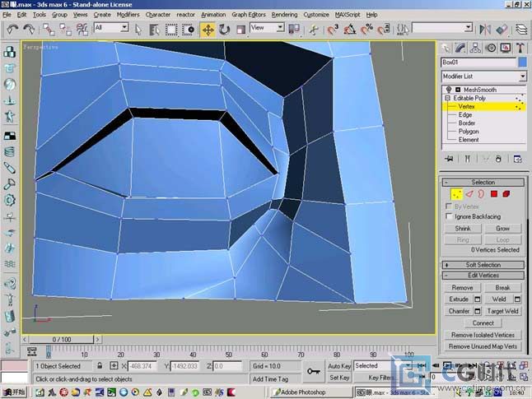This screenshot has height=399, width=532.
Task: Click the Undo arrow icon
Action: (x=12, y=30)
